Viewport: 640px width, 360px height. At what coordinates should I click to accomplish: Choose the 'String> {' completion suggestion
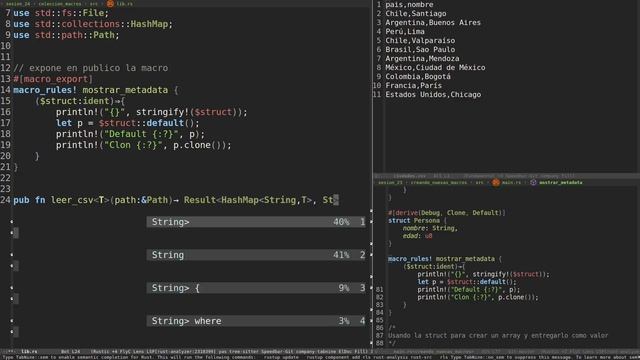point(256,288)
